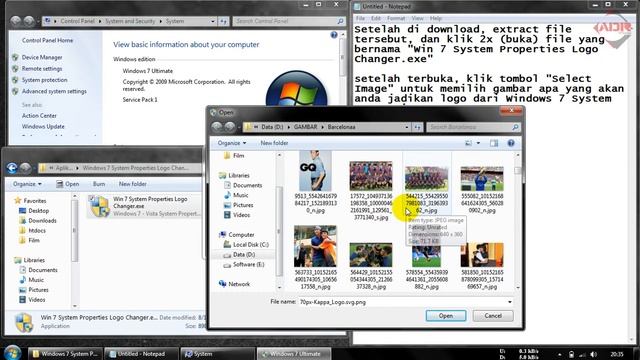The width and height of the screenshot is (640, 360).
Task: Open Music library in Open dialog sidebar
Action: click(x=236, y=195)
